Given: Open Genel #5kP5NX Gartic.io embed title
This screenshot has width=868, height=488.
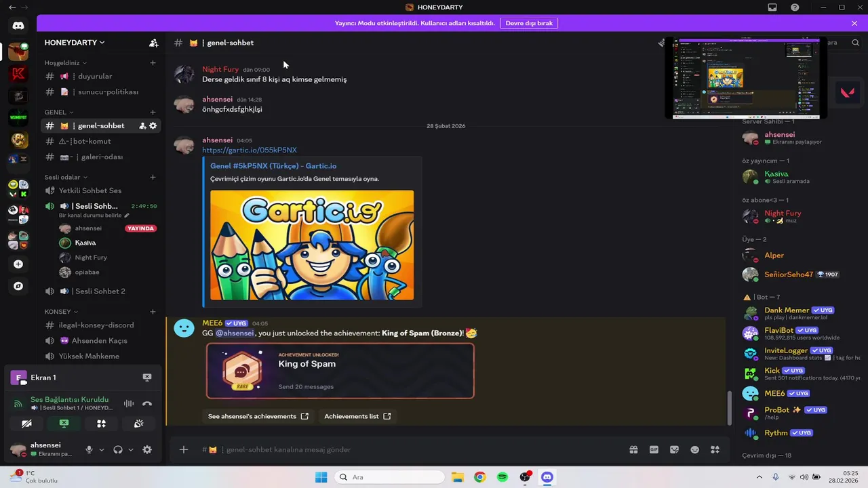Looking at the screenshot, I should tap(273, 166).
